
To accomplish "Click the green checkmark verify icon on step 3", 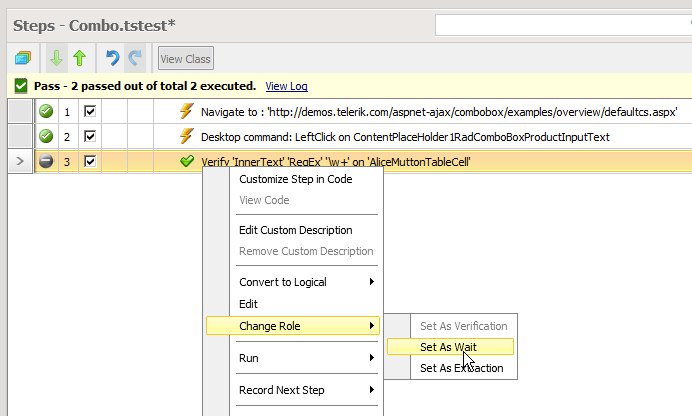I will (186, 161).
